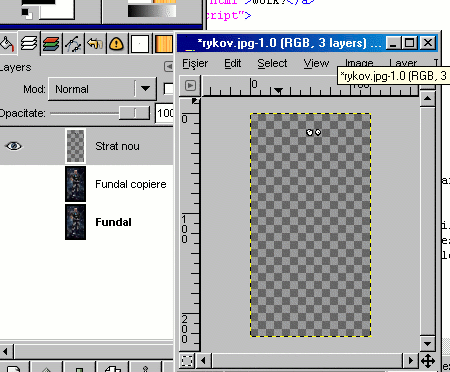Open the Channels tab with colored stack icon

point(51,44)
